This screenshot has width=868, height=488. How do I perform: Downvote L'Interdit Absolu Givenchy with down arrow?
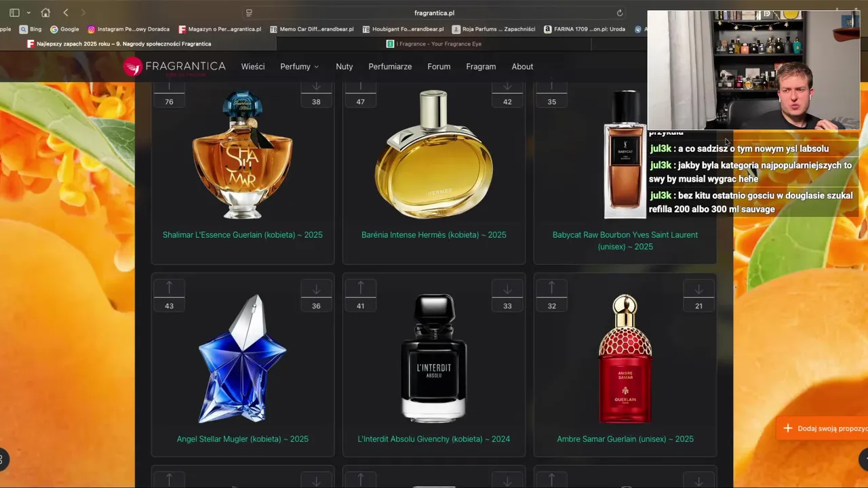(x=507, y=289)
